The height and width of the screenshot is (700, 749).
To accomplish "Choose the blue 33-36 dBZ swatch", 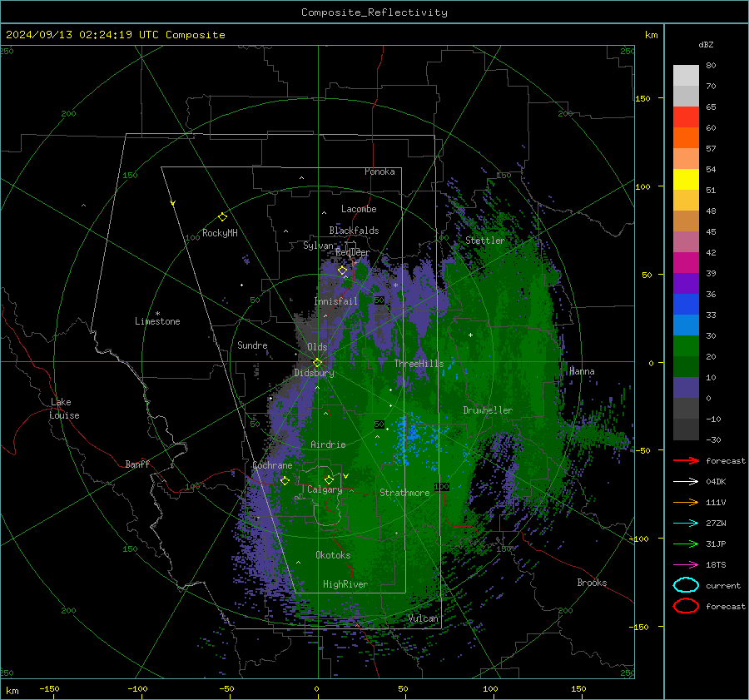I will [x=686, y=305].
